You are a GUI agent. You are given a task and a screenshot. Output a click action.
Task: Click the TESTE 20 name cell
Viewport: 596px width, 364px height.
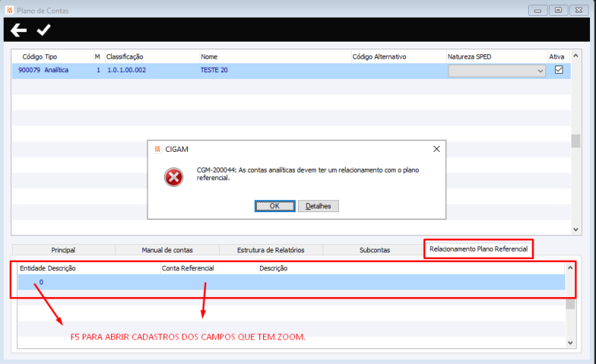pyautogui.click(x=214, y=70)
